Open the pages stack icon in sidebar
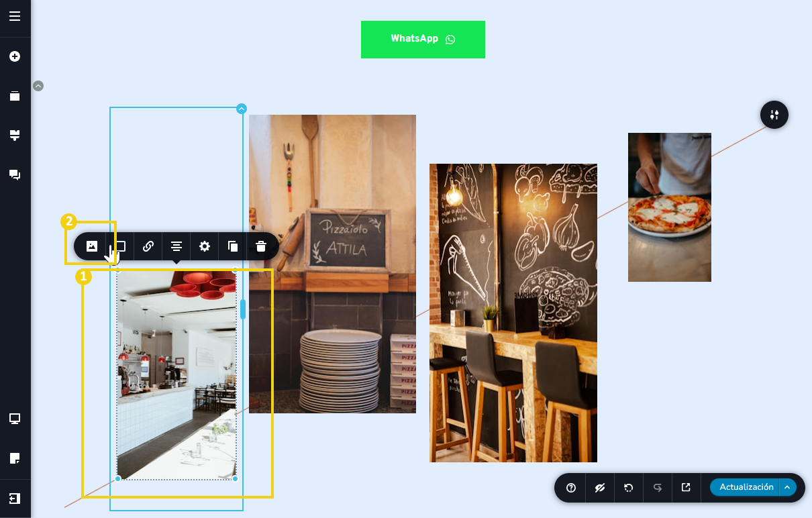 15,96
